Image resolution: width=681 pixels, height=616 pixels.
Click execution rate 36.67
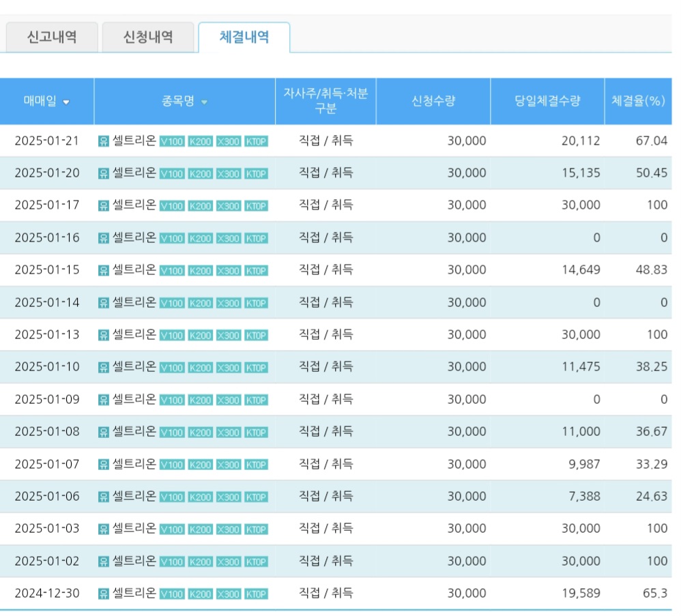coord(652,432)
